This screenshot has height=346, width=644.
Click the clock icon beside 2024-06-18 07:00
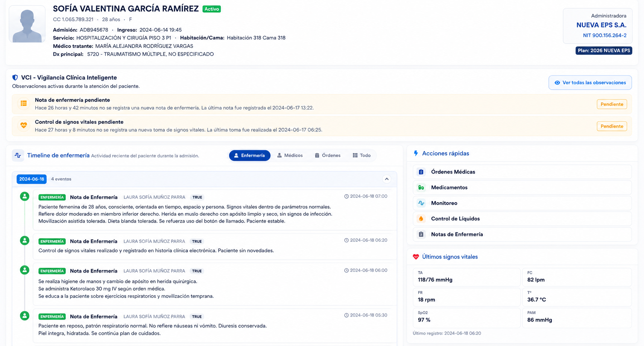[346, 197]
